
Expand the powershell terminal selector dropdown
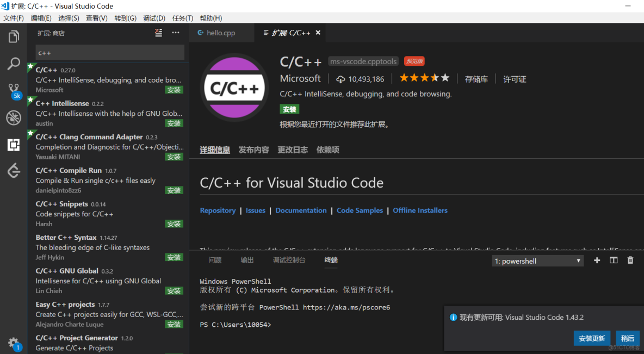tap(579, 260)
